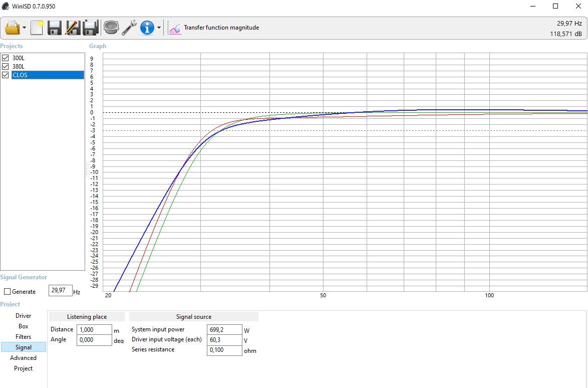Image resolution: width=588 pixels, height=388 pixels.
Task: Click the Hz unit label of the signal generator
Action: pyautogui.click(x=77, y=292)
